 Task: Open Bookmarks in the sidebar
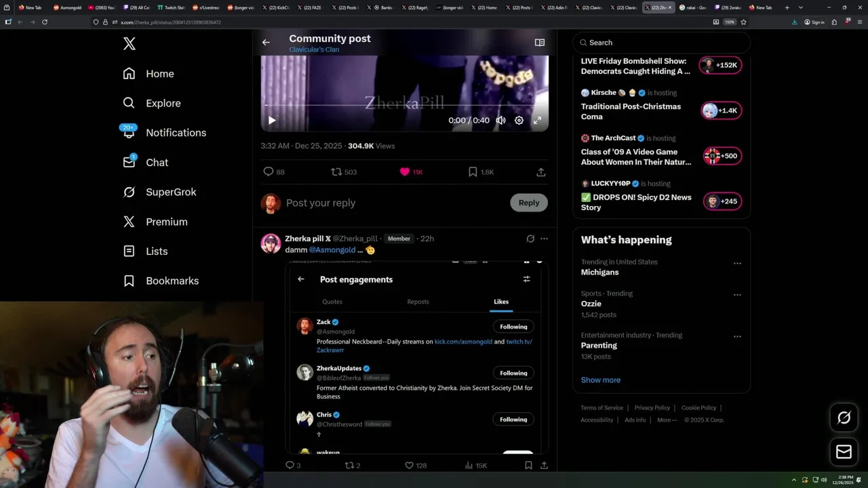coord(161,281)
